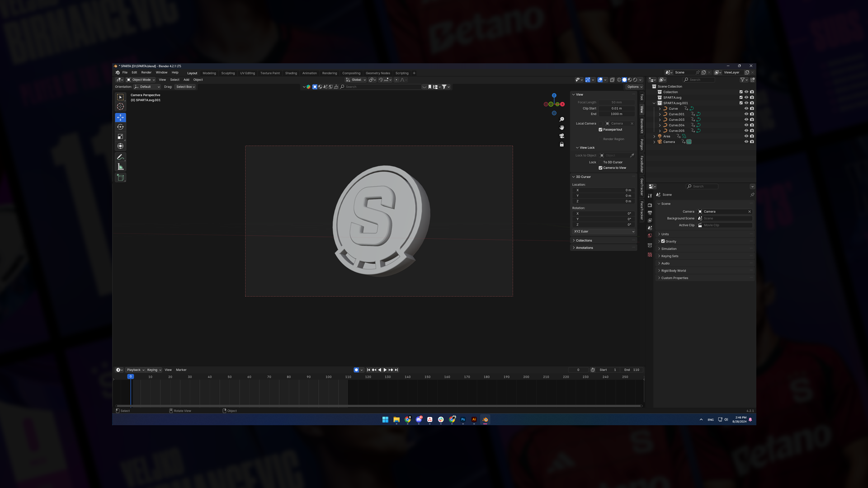The width and height of the screenshot is (868, 488).
Task: Expand the Curve.001 tree item
Action: tap(660, 114)
